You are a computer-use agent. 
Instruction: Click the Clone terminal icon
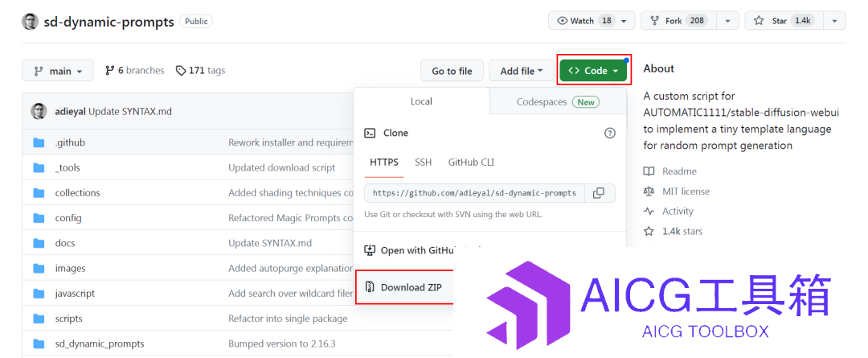coord(370,133)
